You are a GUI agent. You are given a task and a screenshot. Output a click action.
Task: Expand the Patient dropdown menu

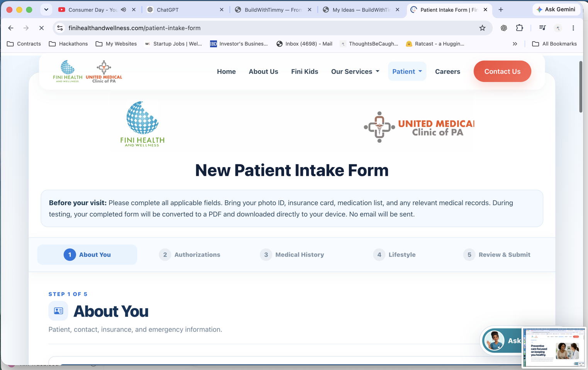(x=407, y=71)
